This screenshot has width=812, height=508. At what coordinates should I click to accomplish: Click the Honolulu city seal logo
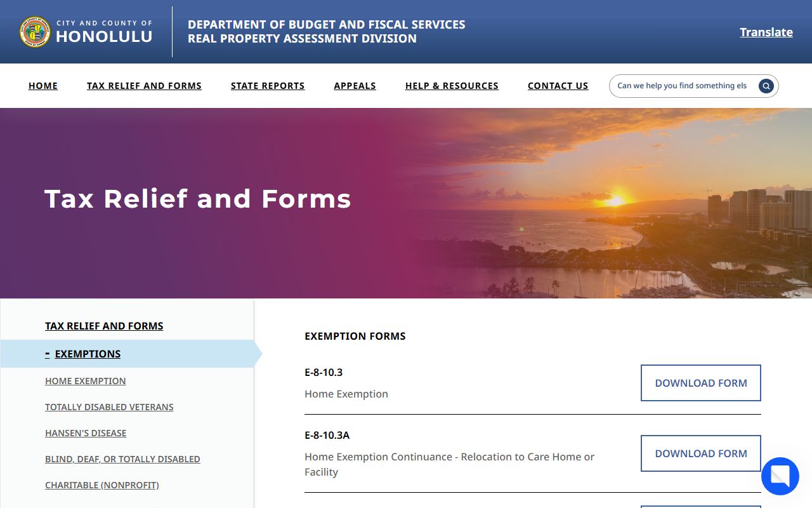coord(35,32)
